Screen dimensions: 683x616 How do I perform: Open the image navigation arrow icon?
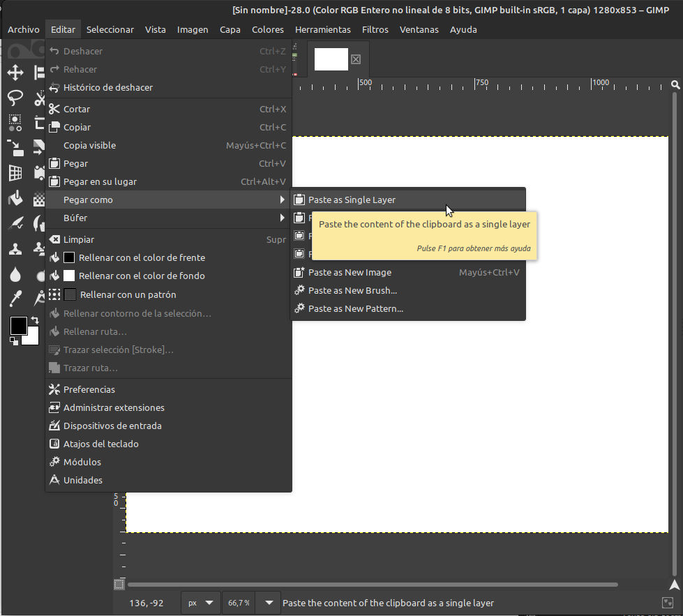[675, 585]
